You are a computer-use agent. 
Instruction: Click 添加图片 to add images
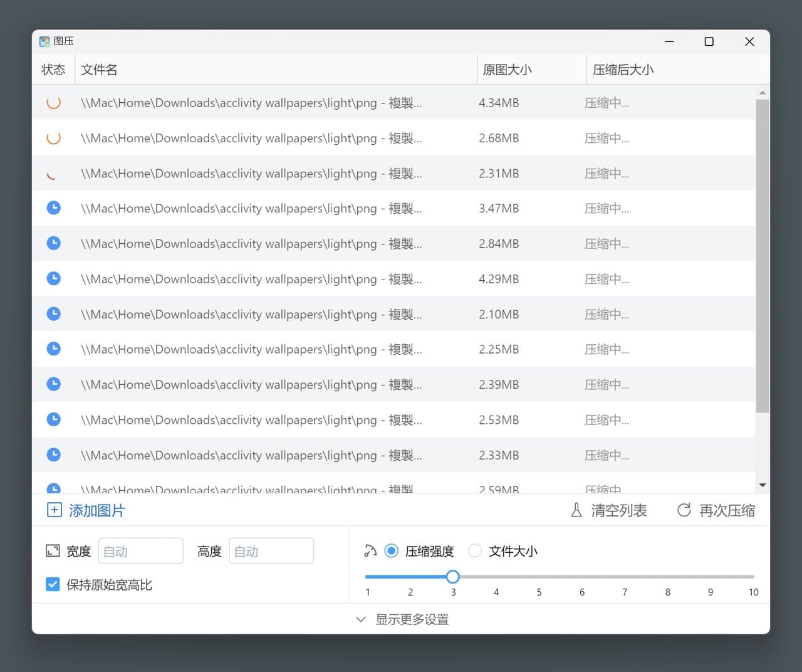click(96, 510)
